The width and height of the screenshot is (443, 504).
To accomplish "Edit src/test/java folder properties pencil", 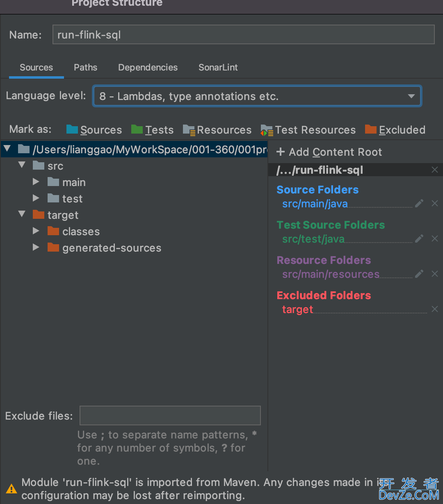I will [419, 239].
